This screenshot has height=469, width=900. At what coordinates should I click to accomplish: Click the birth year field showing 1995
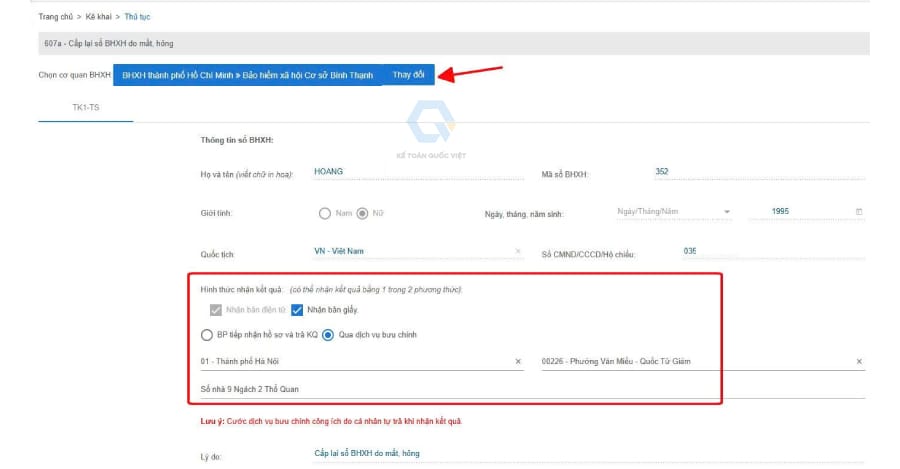tap(806, 212)
